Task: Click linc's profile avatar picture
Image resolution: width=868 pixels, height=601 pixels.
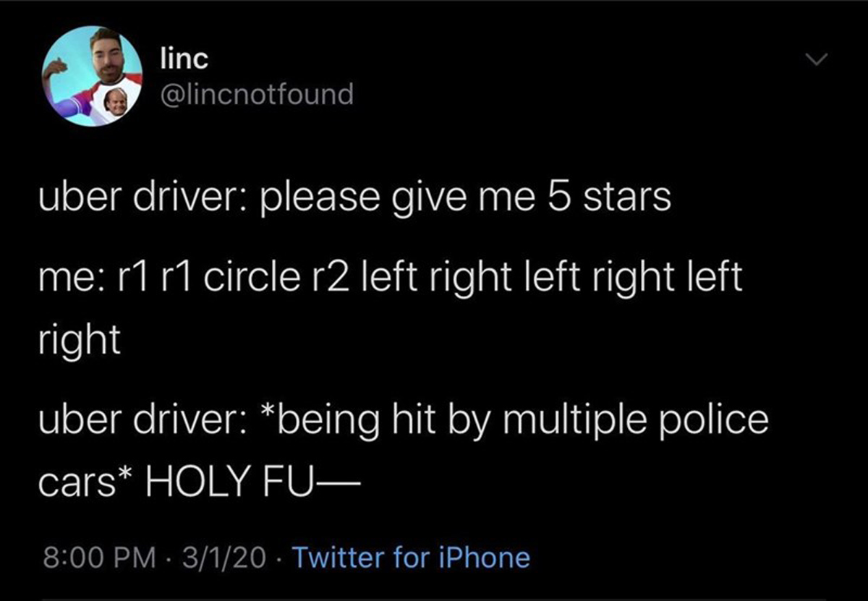Action: pyautogui.click(x=92, y=77)
